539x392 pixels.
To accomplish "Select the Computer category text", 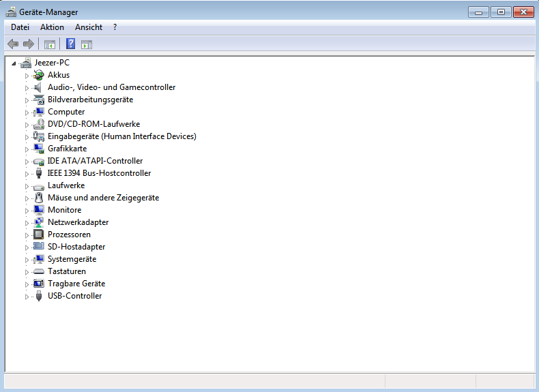I will coord(66,112).
